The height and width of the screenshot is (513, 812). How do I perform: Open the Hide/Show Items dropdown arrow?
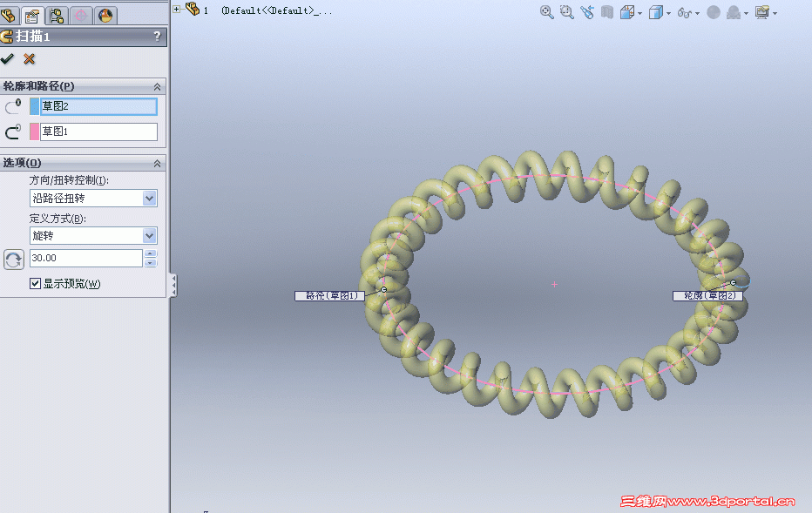point(698,13)
